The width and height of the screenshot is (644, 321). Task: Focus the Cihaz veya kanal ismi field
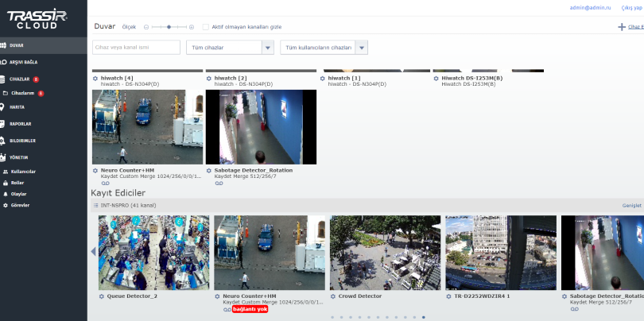point(137,47)
